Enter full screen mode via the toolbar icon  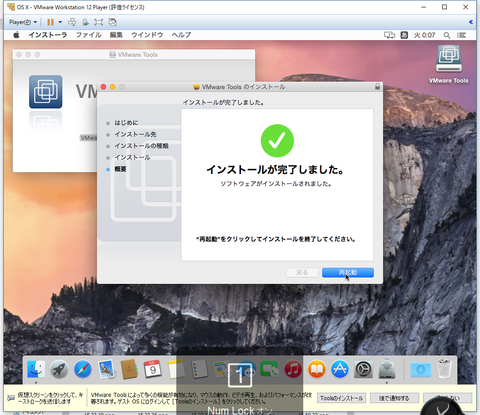coord(99,22)
